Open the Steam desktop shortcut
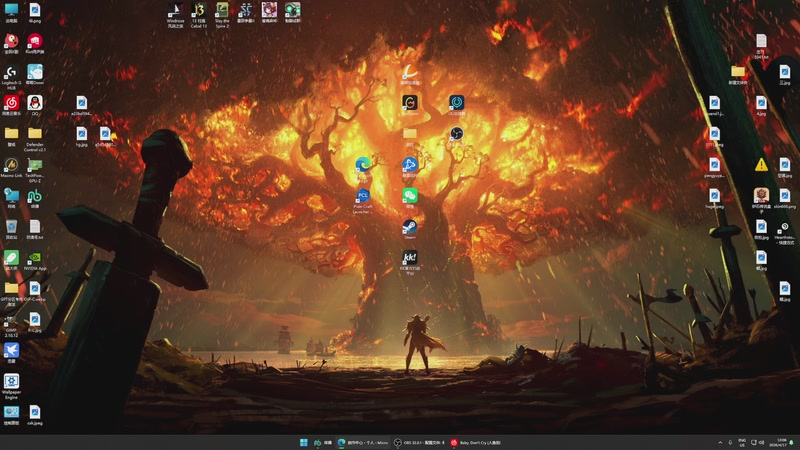This screenshot has width=800, height=450. 410,230
